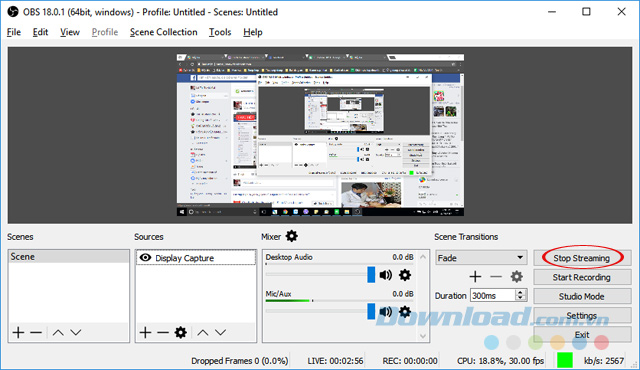Remove scene transition with minus icon
The height and width of the screenshot is (370, 640).
(496, 277)
